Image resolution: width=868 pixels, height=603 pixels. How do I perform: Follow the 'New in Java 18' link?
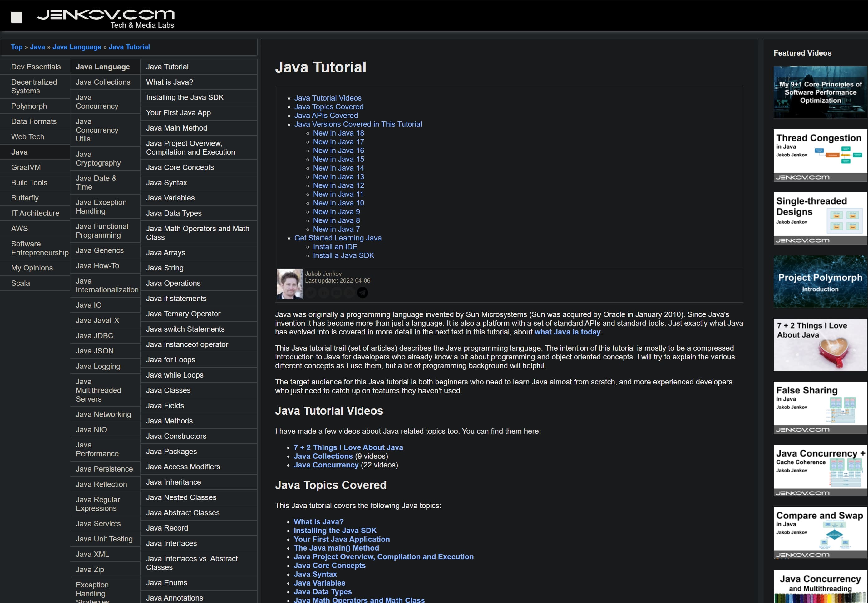click(x=338, y=133)
